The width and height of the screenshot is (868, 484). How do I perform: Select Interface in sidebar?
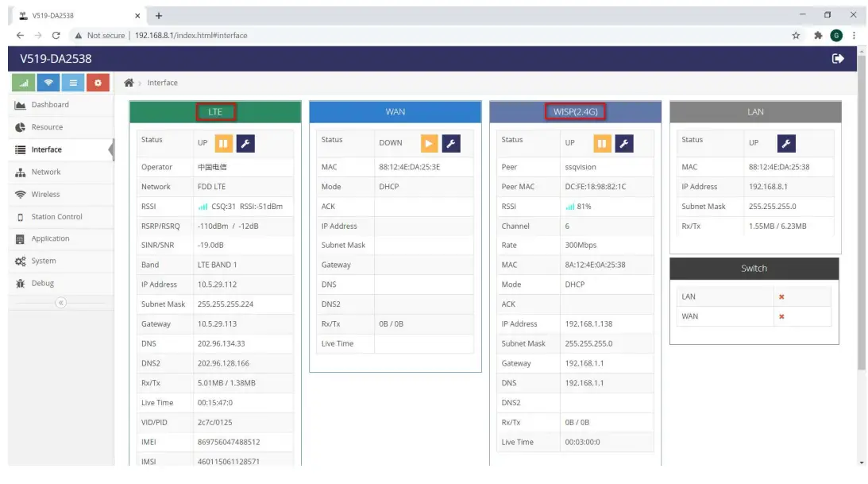(61, 149)
